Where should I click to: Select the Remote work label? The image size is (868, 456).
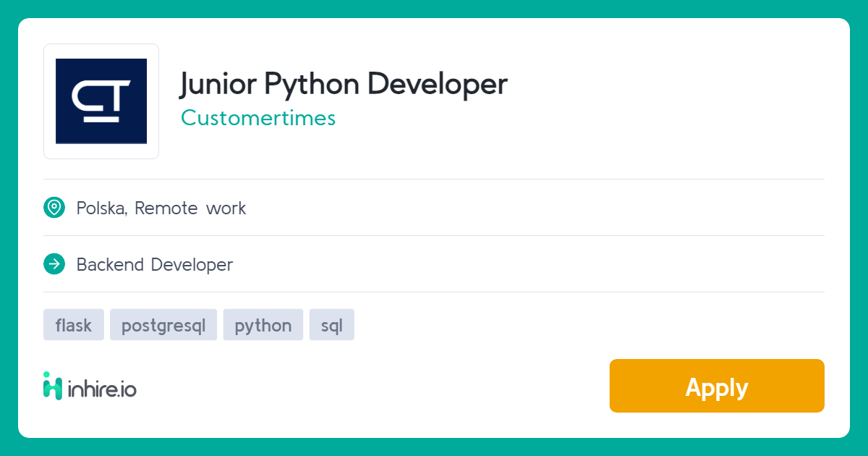(x=190, y=208)
